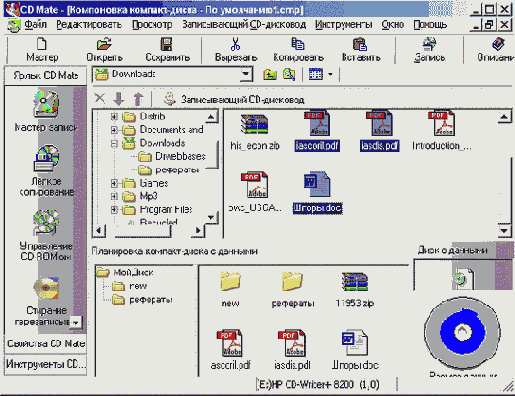This screenshot has height=396, width=515.
Task: Start burning with Запись toolbar icon
Action: (429, 49)
